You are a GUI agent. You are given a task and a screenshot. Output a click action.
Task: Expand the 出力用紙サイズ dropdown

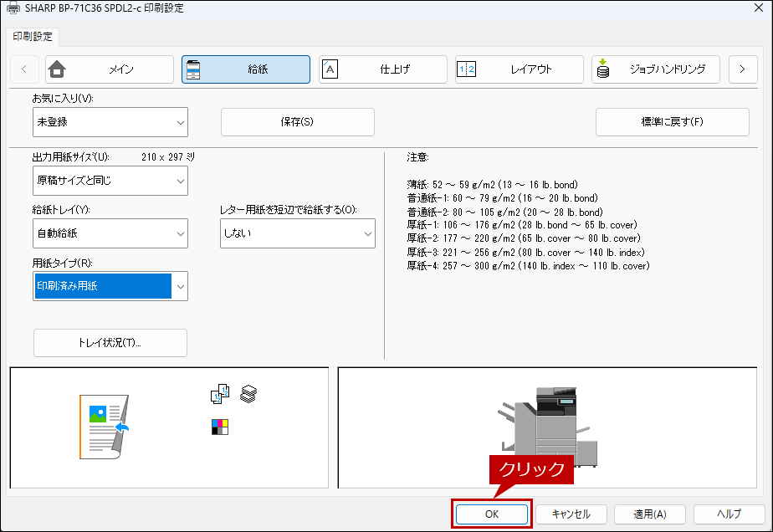[109, 180]
